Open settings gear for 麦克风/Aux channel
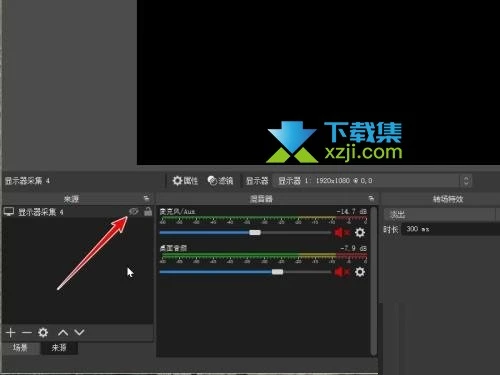This screenshot has width=500, height=375. pyautogui.click(x=360, y=232)
